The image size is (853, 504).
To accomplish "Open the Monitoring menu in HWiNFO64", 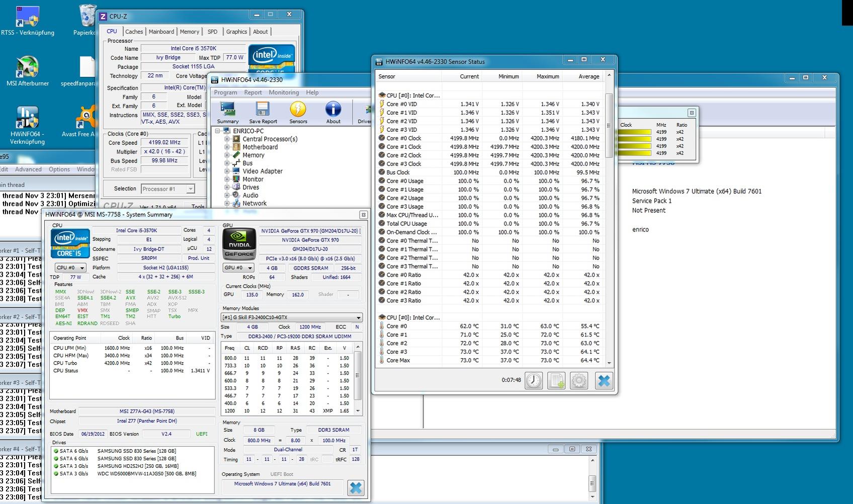I will click(284, 93).
